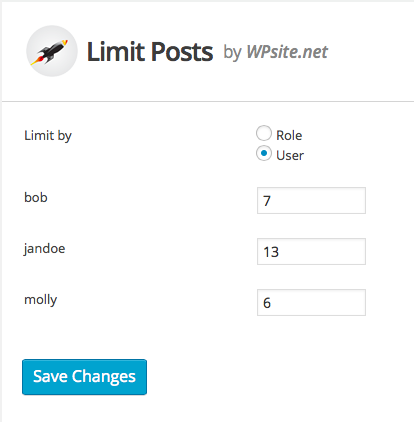Click the word Limit in the page title
This screenshot has height=422, width=414.
114,52
